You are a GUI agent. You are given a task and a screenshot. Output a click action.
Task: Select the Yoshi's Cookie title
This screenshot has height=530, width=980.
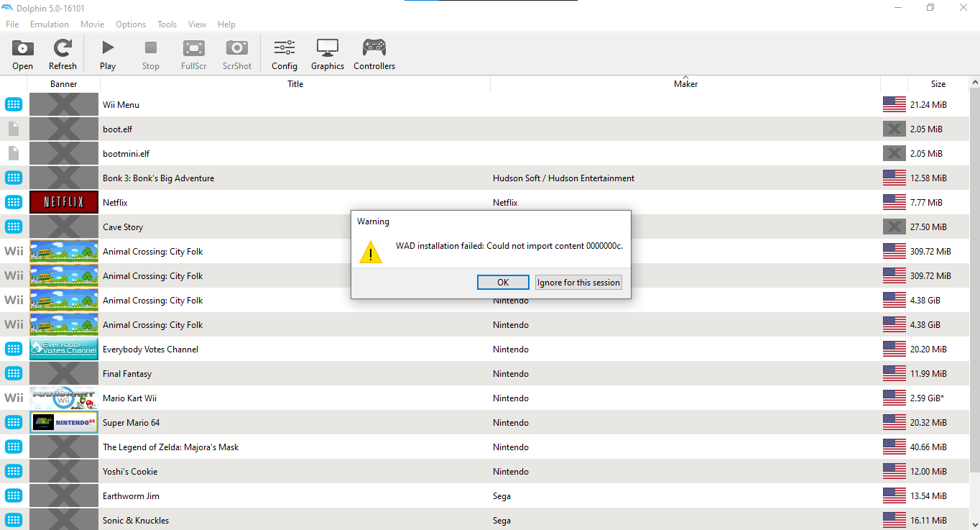tap(130, 472)
